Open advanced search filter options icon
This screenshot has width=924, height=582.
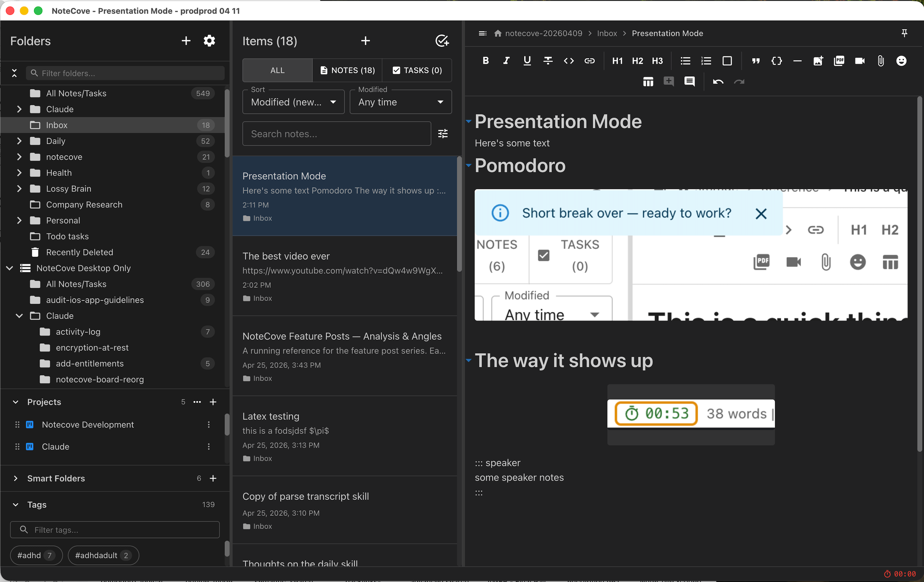click(x=443, y=134)
